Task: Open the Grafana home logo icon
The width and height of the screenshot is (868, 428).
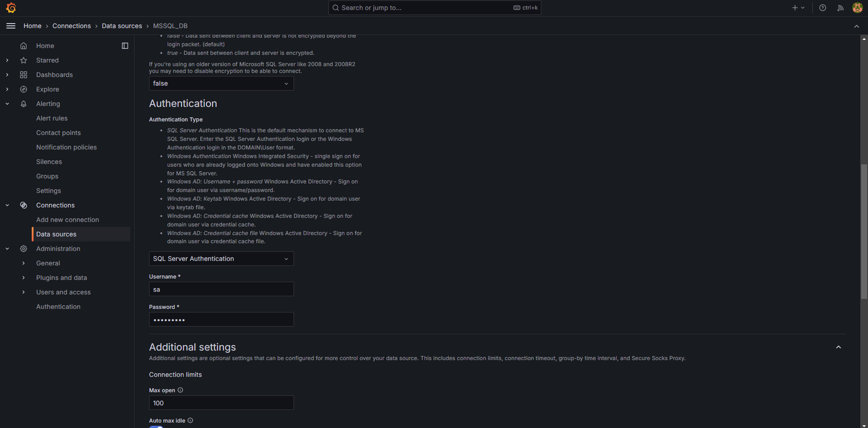Action: (x=11, y=8)
